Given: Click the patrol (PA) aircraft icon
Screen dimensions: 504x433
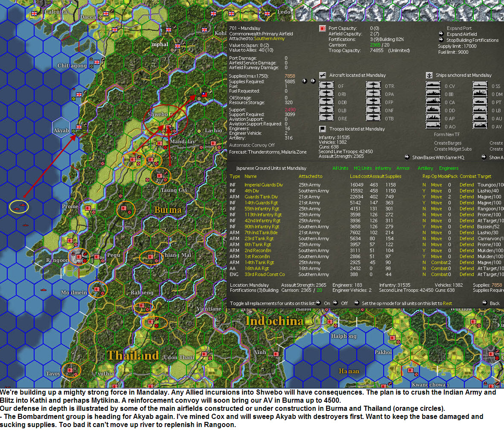Looking at the screenshot, I should click(x=373, y=93).
